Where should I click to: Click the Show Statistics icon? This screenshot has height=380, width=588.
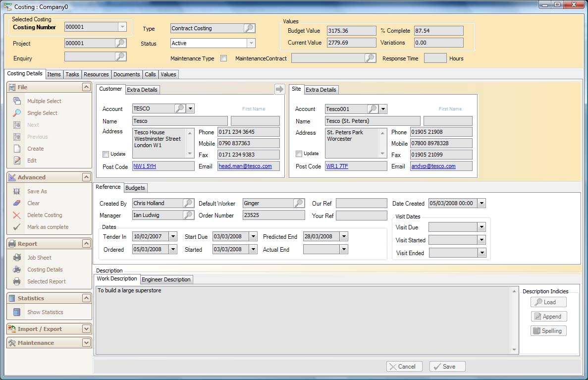click(x=17, y=312)
